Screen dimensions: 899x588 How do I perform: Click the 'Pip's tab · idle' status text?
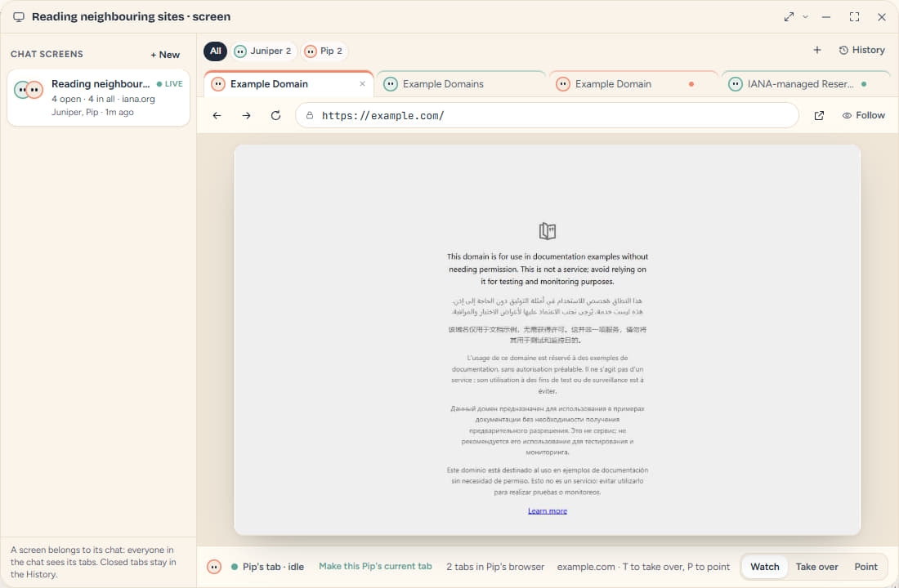click(x=273, y=567)
